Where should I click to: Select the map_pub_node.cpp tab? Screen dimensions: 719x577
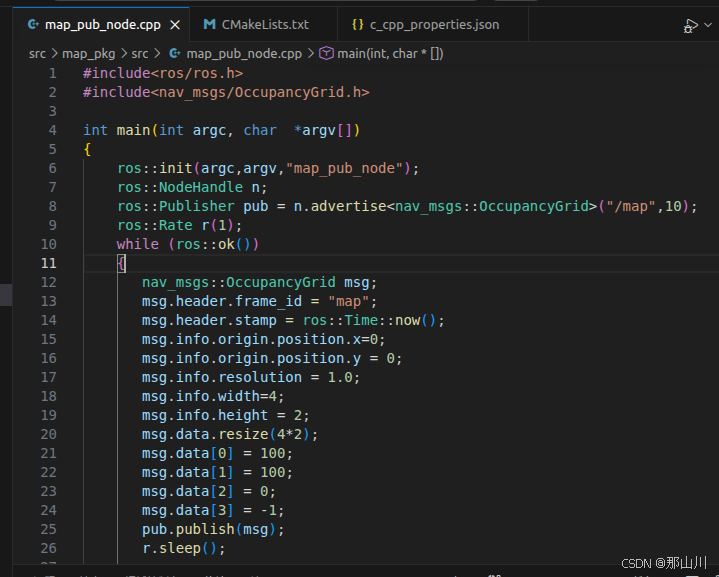[102, 25]
